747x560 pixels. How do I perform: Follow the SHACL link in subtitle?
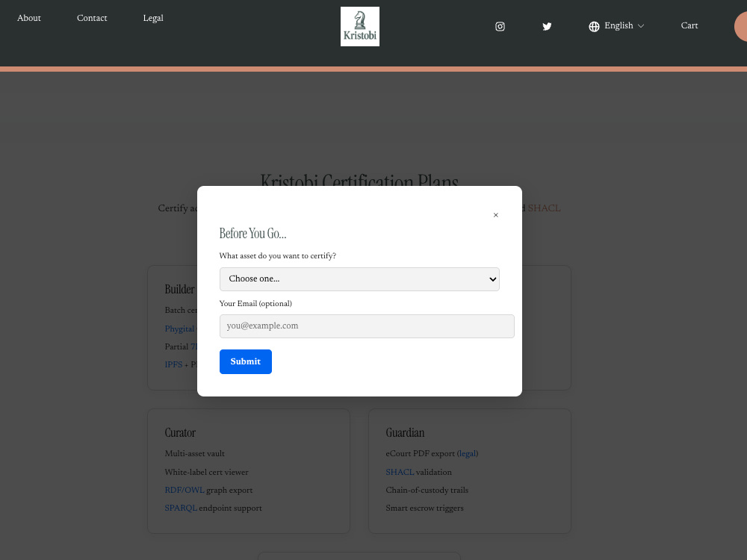click(x=544, y=208)
